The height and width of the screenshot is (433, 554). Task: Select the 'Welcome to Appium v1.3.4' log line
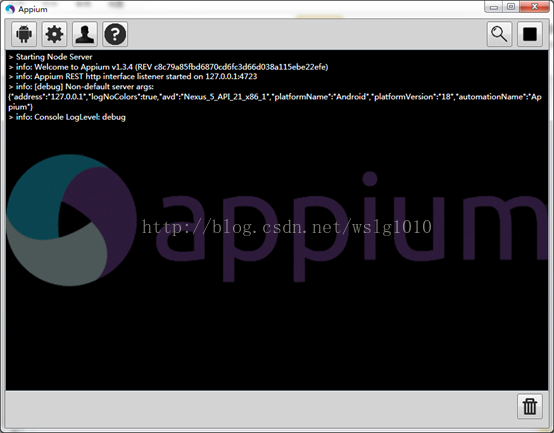(x=168, y=67)
